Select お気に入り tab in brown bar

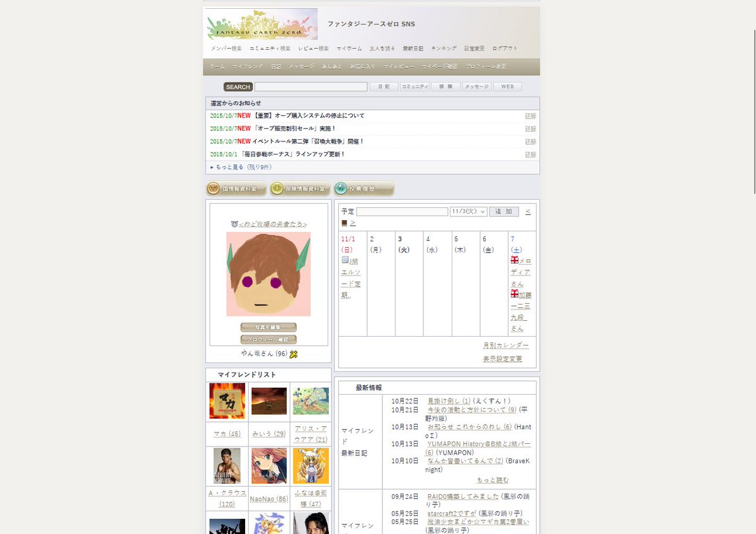click(363, 67)
